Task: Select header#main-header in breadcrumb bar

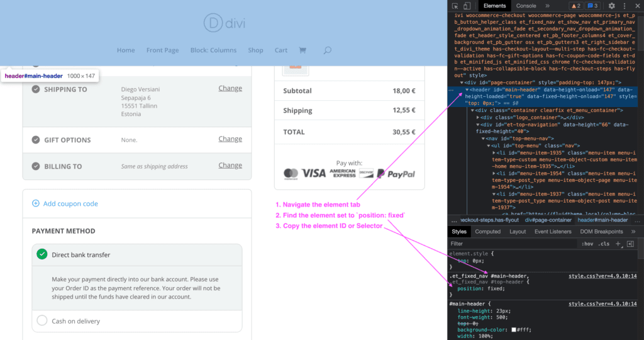Action: click(602, 220)
